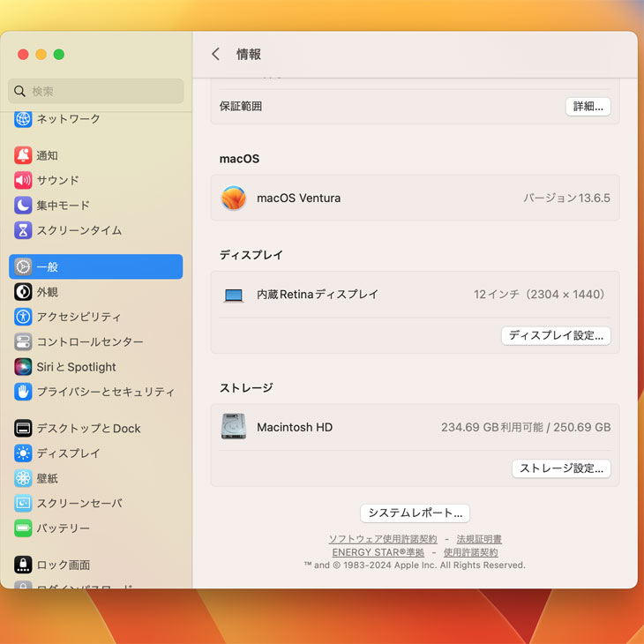Open アクセシビリティ (Accessibility) icon

pyautogui.click(x=23, y=317)
